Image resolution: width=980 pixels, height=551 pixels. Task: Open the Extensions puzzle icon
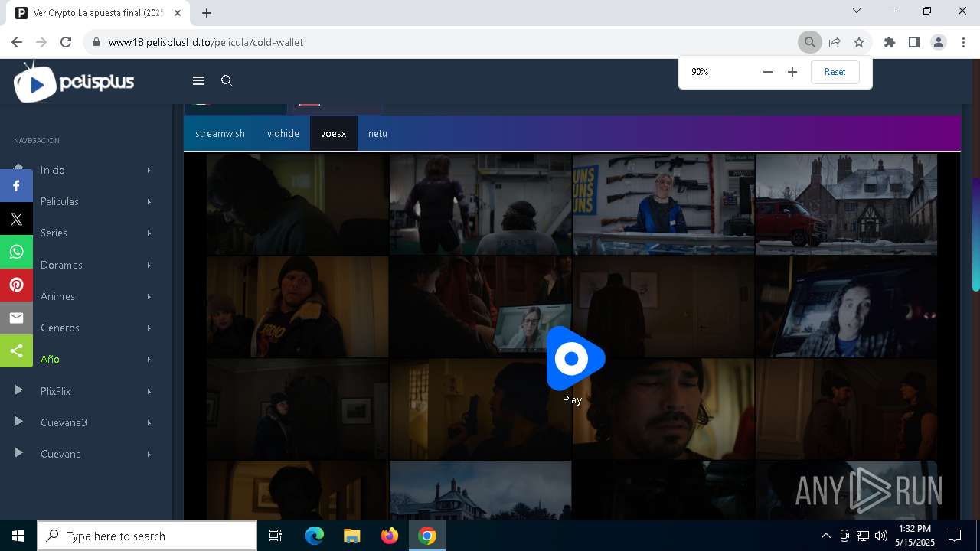pyautogui.click(x=889, y=42)
